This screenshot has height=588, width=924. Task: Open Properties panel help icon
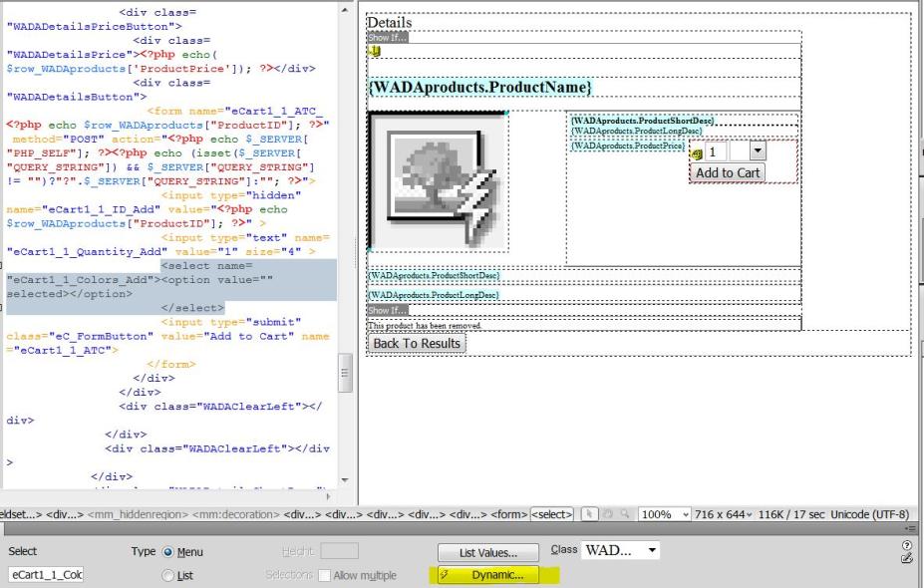click(907, 545)
